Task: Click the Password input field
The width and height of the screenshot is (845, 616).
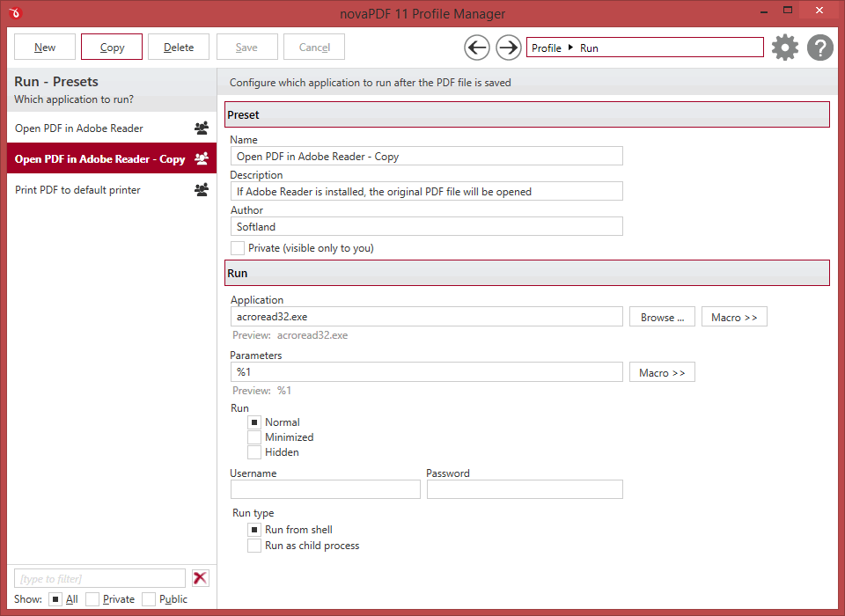Action: point(525,489)
